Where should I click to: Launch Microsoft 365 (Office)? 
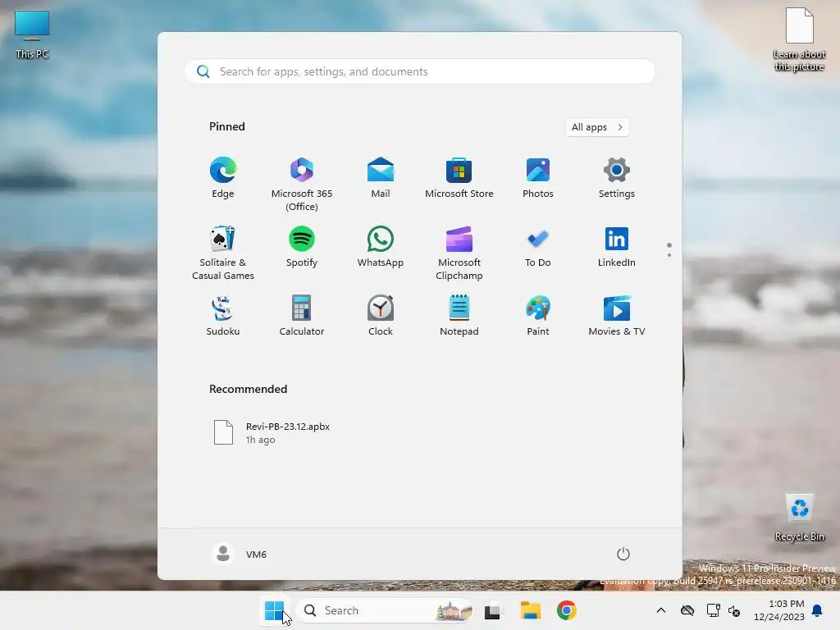[302, 185]
